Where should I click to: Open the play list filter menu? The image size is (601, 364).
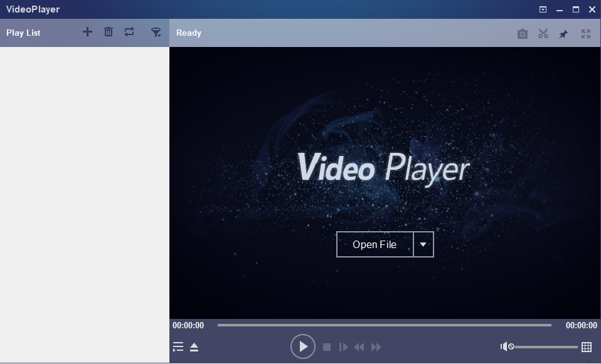(x=156, y=32)
